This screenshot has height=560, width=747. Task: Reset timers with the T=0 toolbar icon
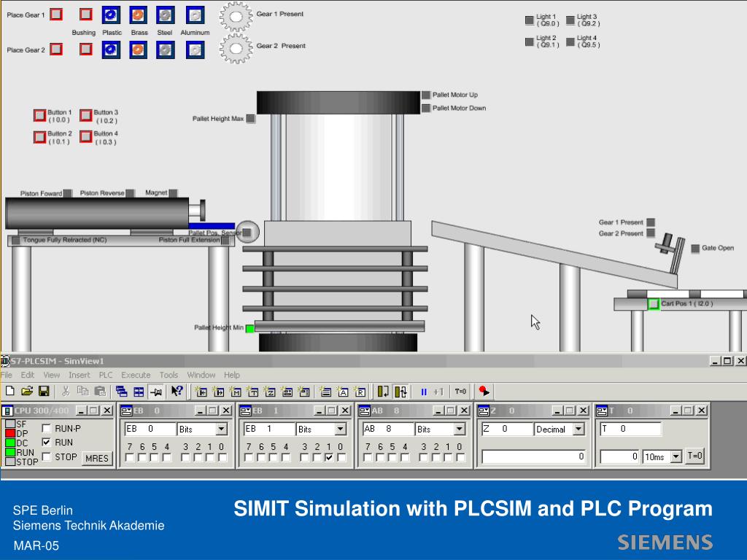coord(460,392)
